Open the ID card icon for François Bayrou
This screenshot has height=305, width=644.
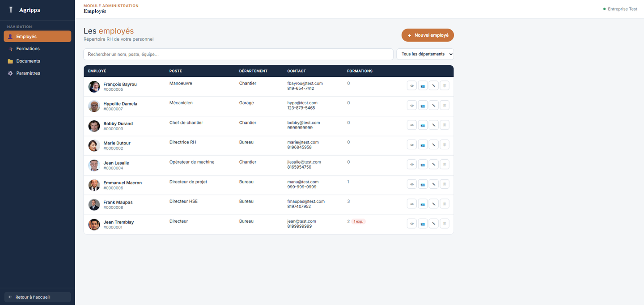pos(423,86)
